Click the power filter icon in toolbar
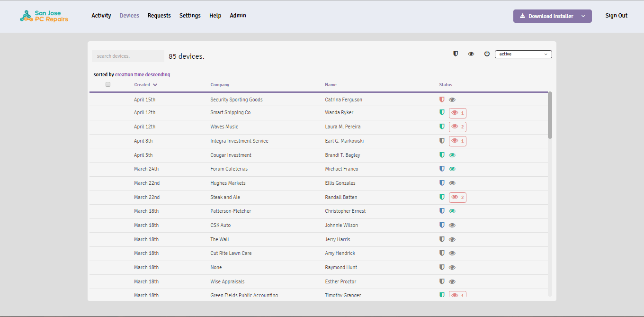The width and height of the screenshot is (644, 317). coord(487,54)
